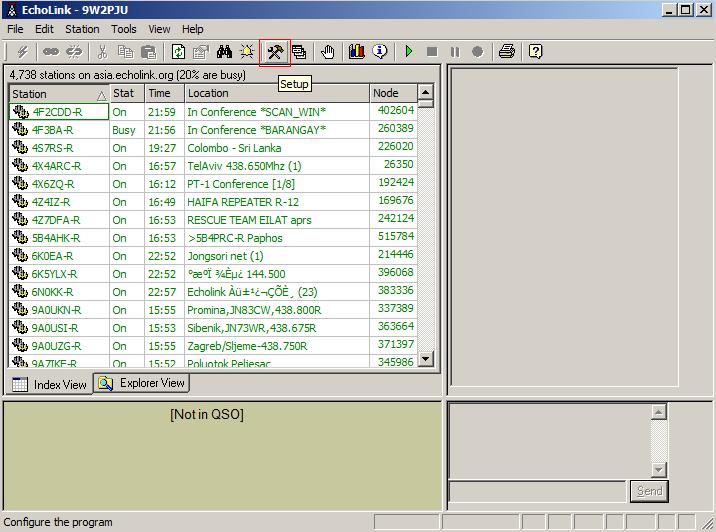Click the Send button
716x532 pixels.
coord(649,491)
